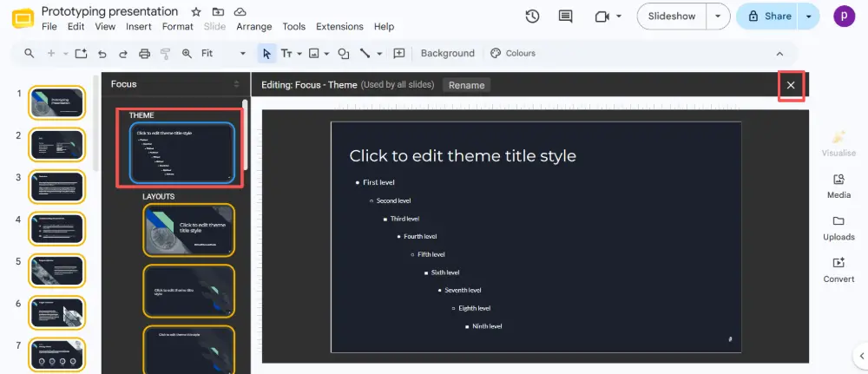
Task: Click the insert image icon
Action: click(314, 54)
